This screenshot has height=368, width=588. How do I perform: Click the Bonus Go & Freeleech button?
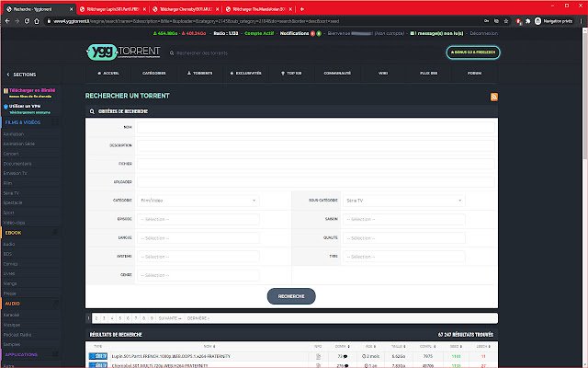(473, 52)
